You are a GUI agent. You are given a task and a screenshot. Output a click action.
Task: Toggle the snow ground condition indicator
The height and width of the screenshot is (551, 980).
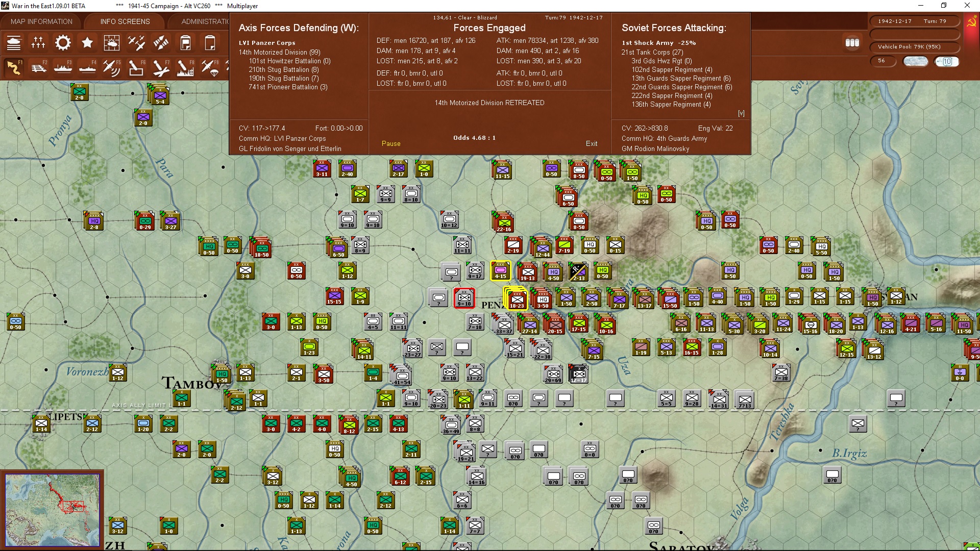[915, 61]
